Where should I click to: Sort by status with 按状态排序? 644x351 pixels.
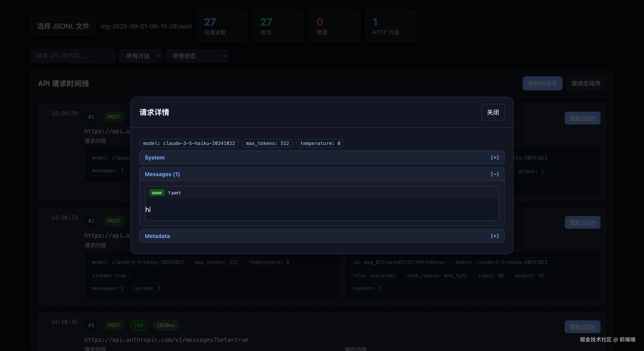(586, 83)
